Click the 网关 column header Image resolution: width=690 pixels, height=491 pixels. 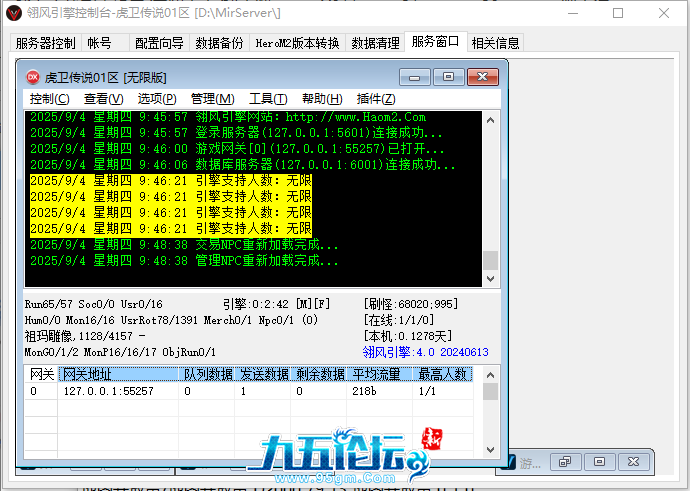[41, 374]
